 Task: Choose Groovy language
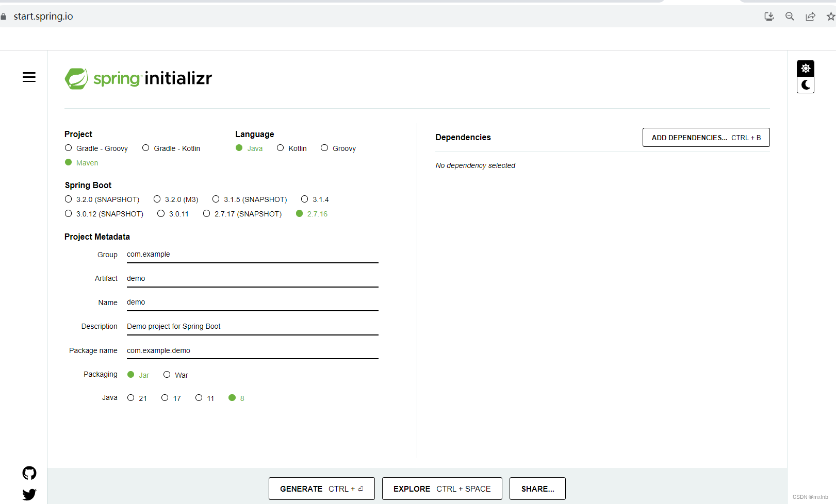338,148
